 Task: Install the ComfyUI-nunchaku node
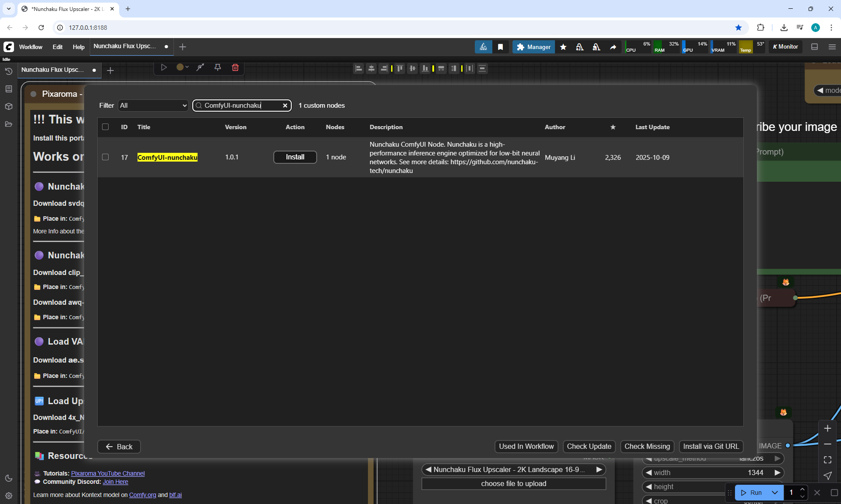click(x=295, y=157)
